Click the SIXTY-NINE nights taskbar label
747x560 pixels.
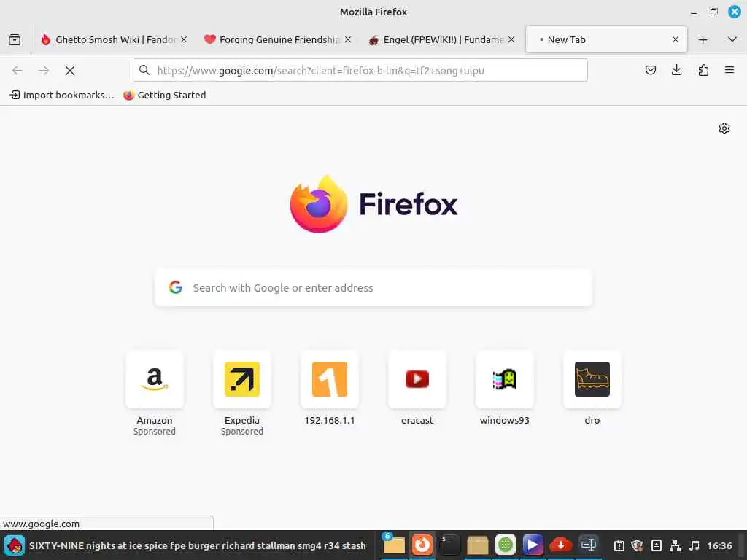(197, 545)
